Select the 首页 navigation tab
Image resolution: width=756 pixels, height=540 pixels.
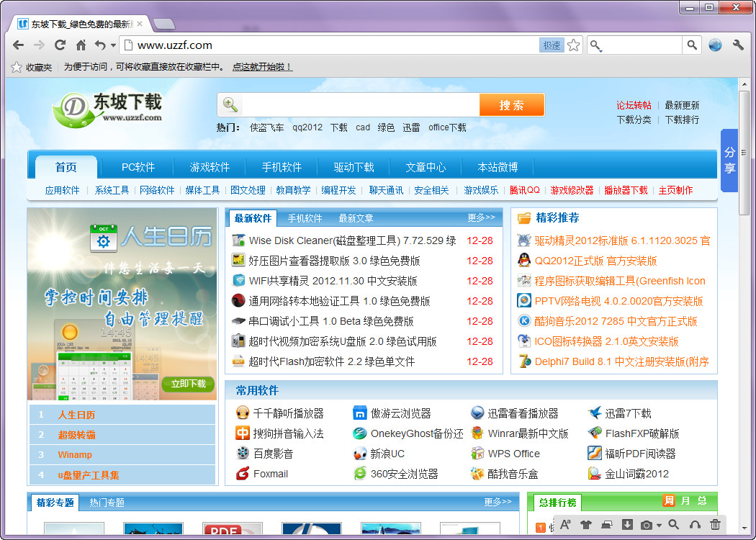(66, 167)
